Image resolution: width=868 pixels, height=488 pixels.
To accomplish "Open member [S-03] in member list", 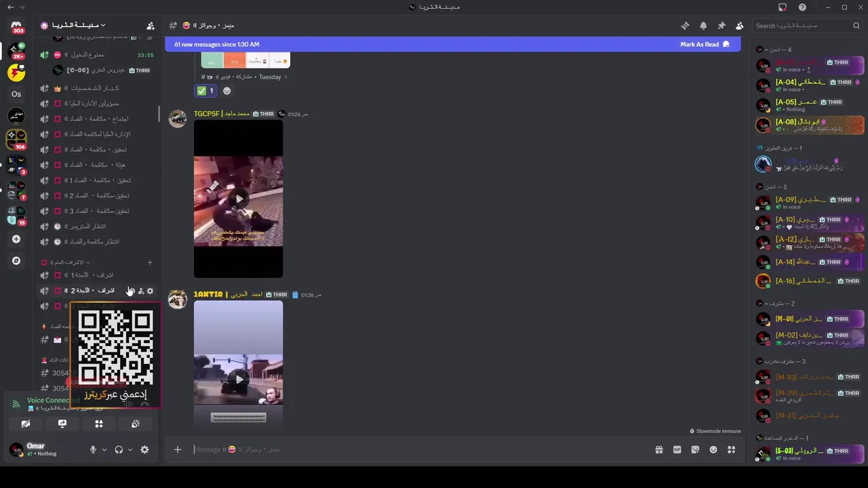I will pos(810,453).
